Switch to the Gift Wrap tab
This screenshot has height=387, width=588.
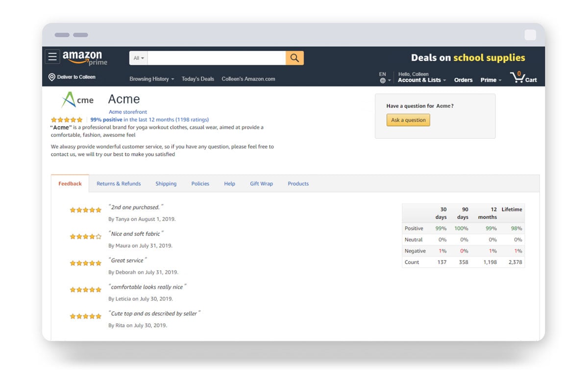(x=262, y=183)
